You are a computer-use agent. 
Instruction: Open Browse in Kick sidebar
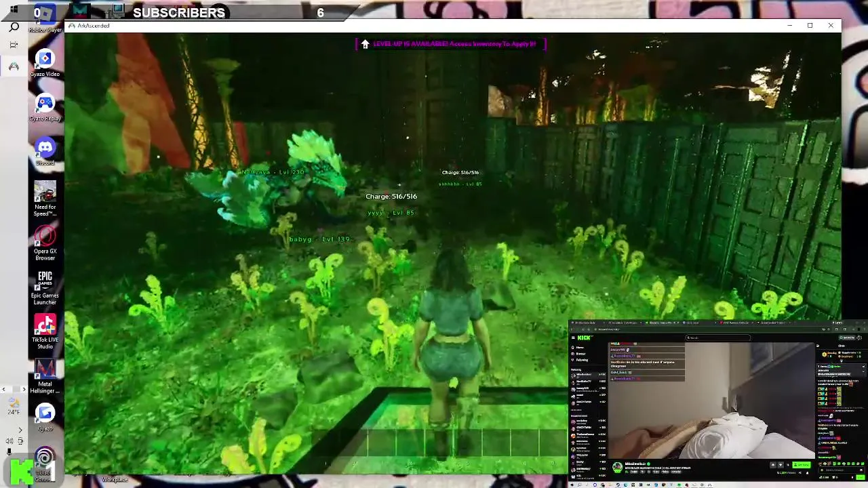(x=580, y=354)
